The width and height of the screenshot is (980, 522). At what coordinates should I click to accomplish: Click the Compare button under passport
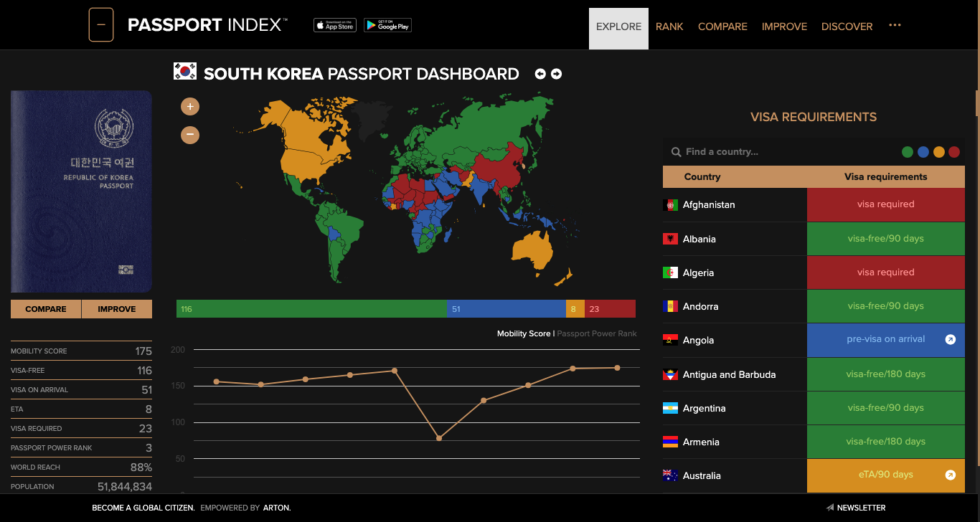(46, 309)
